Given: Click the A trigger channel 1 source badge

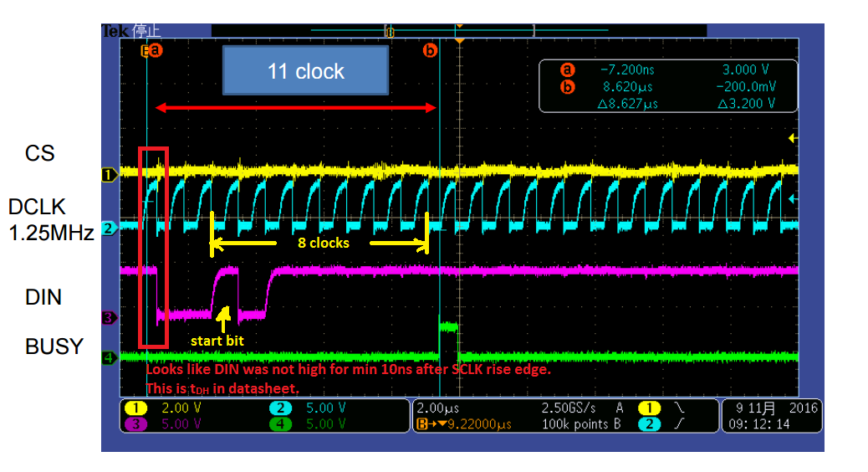Looking at the screenshot, I should (649, 408).
